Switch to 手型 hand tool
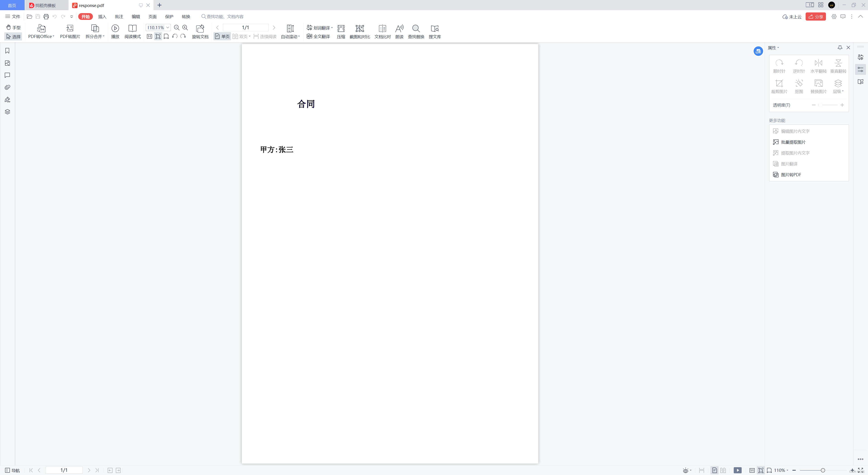The height and width of the screenshot is (475, 868). [x=13, y=27]
